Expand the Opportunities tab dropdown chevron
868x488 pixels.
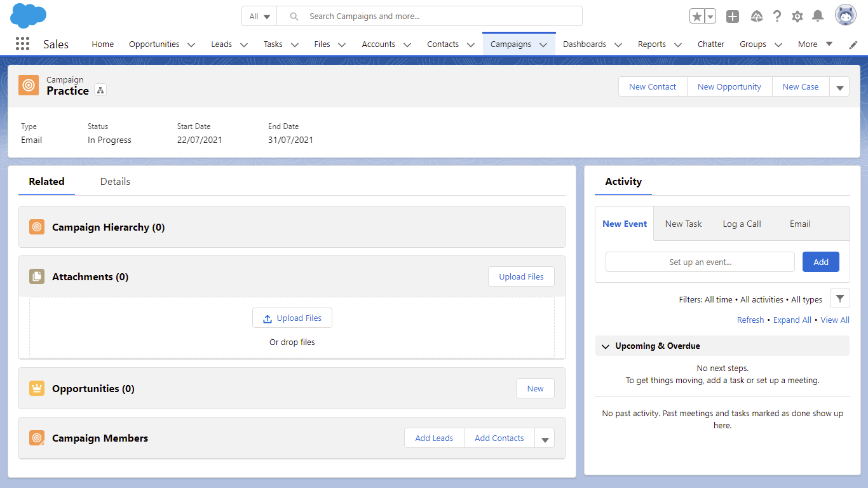click(191, 44)
